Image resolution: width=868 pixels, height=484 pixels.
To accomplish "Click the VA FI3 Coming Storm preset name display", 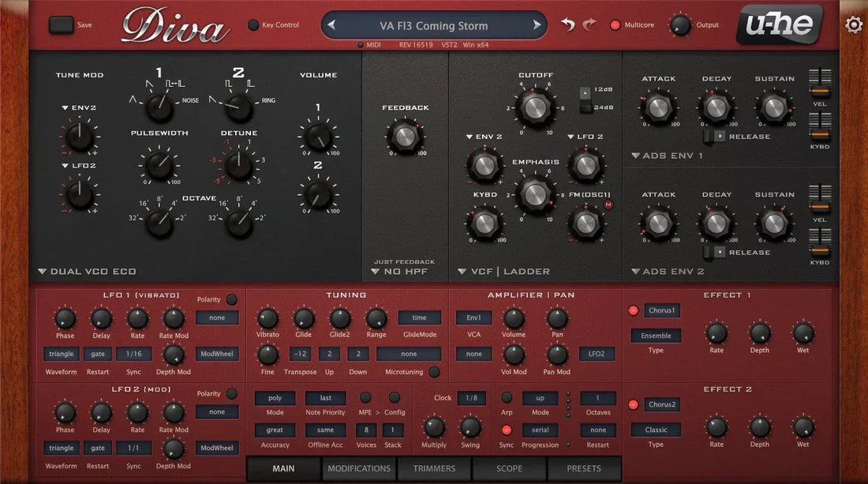I will (433, 25).
